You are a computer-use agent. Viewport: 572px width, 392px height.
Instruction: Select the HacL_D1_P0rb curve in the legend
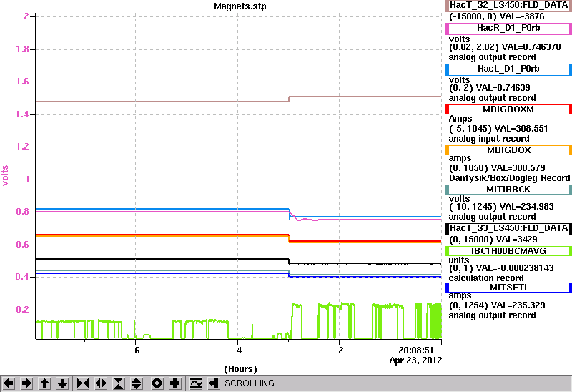[x=508, y=69]
